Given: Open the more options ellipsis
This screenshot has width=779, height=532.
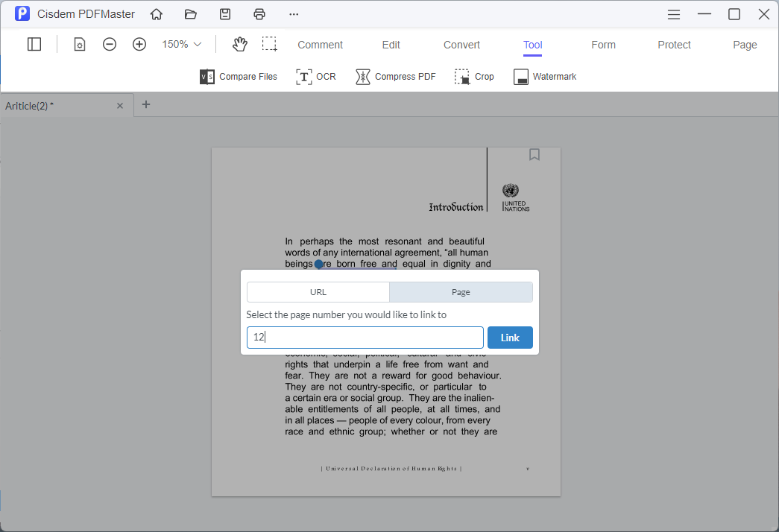Looking at the screenshot, I should [x=294, y=14].
